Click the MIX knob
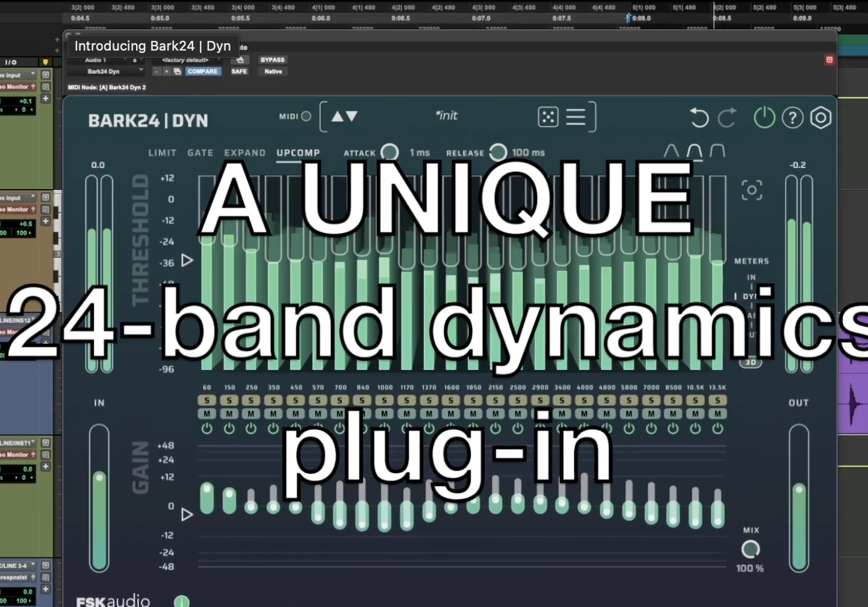This screenshot has width=868, height=607. click(750, 549)
